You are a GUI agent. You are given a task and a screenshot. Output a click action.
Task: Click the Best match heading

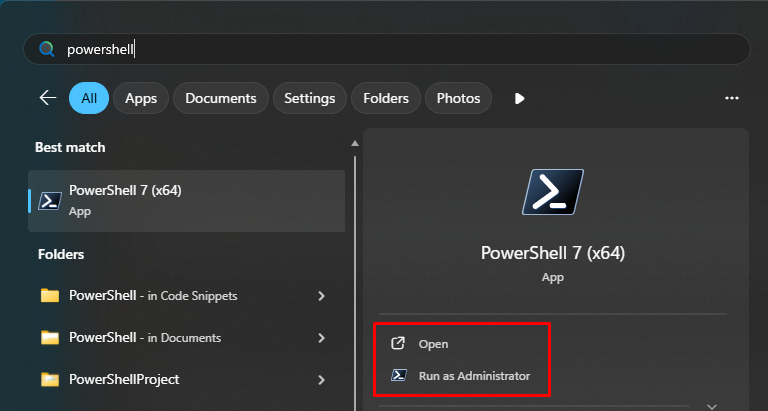[x=70, y=147]
